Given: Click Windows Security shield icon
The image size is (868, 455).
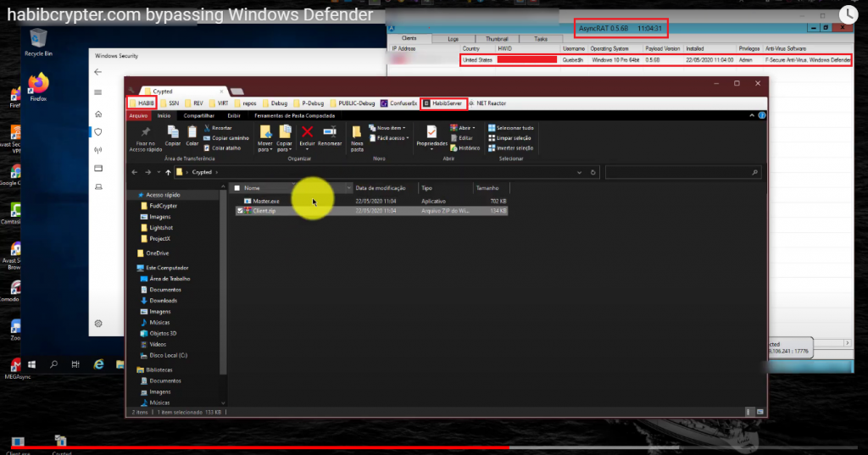Looking at the screenshot, I should click(x=98, y=131).
